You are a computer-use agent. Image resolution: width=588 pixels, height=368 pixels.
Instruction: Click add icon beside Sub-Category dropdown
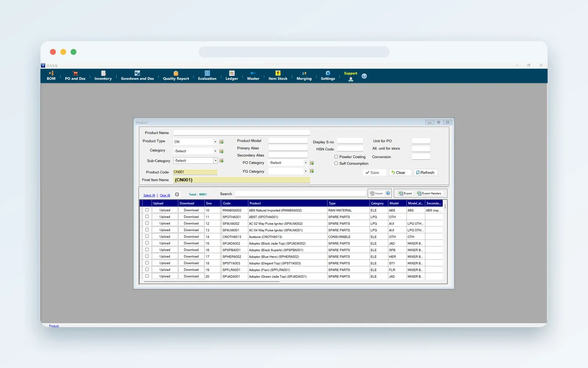tap(221, 160)
